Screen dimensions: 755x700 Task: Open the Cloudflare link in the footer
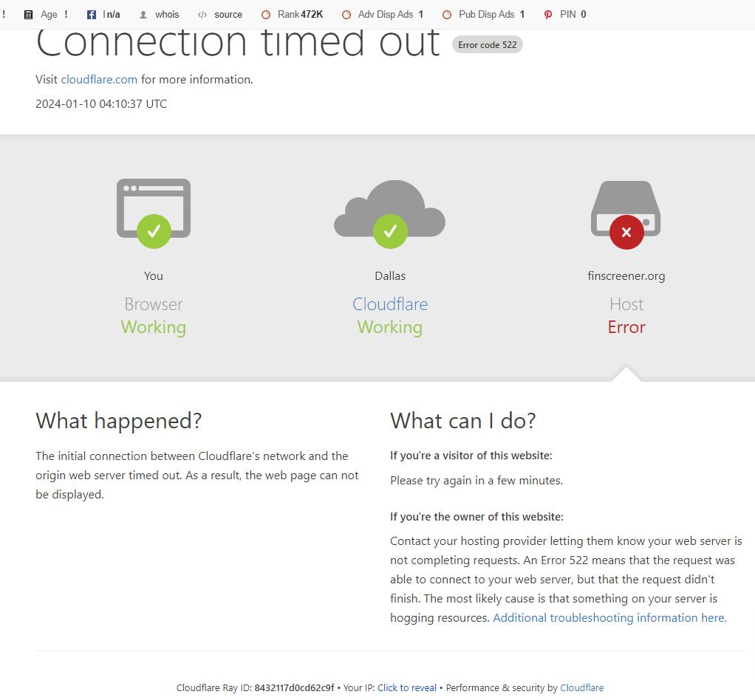click(581, 688)
